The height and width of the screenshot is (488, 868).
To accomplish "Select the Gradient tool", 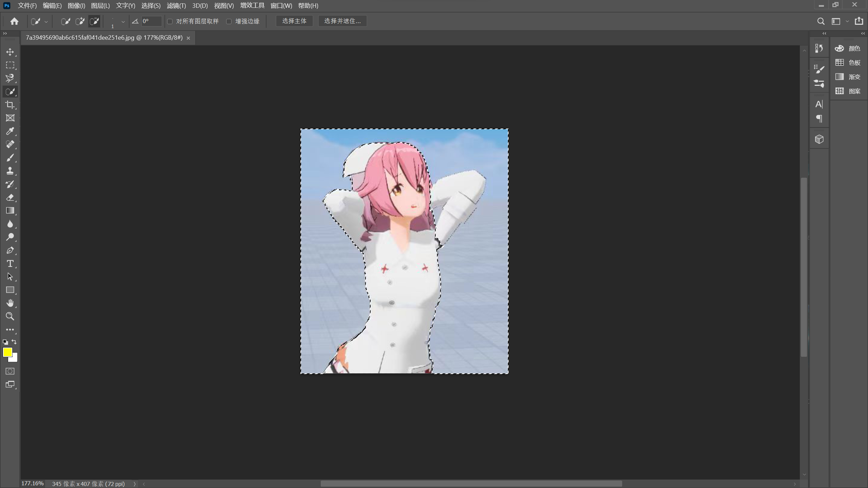I will [10, 211].
